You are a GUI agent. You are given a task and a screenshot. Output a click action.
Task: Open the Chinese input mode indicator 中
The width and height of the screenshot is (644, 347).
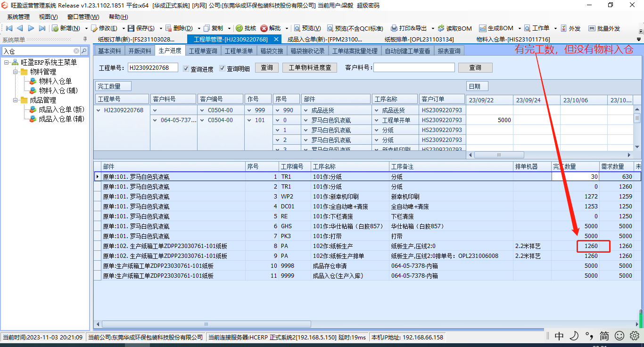coord(559,336)
